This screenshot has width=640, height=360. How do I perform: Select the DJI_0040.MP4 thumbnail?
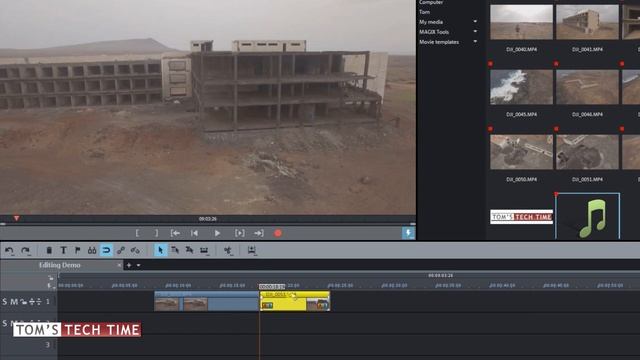[x=521, y=22]
